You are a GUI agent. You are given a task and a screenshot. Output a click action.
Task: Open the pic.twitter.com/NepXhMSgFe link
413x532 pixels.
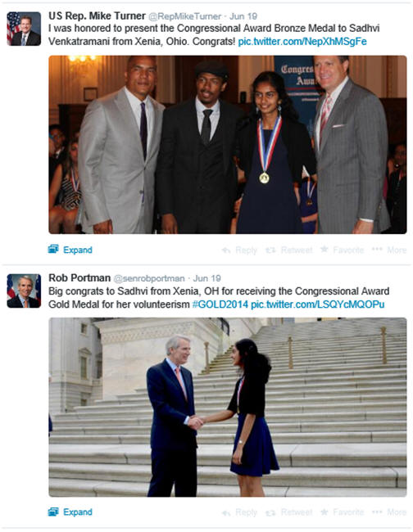point(302,42)
